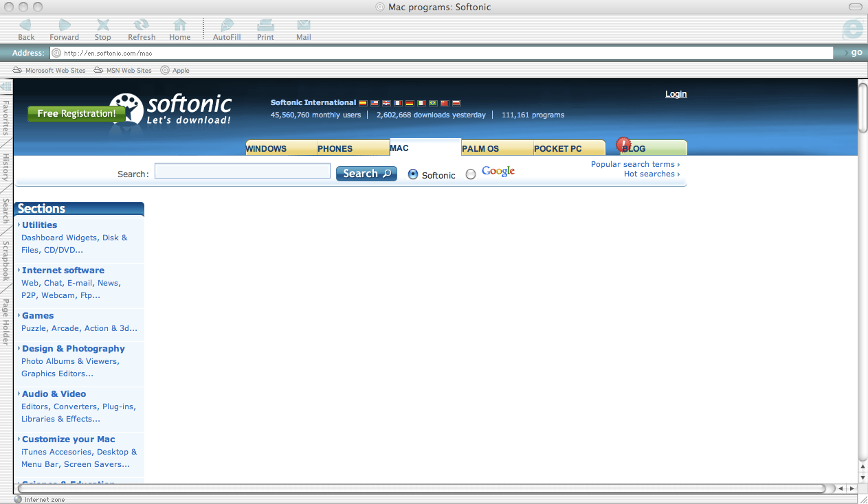Viewport: 868px width, 504px height.
Task: Click the Back toolbar button
Action: pos(26,30)
